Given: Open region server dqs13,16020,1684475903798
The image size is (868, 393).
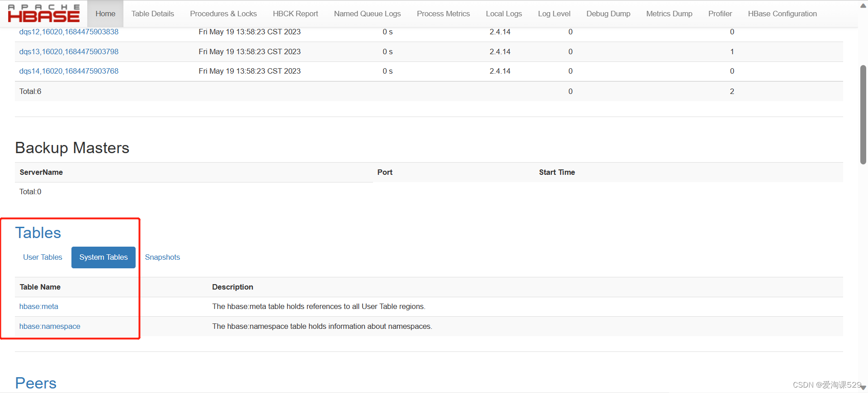Looking at the screenshot, I should point(69,51).
